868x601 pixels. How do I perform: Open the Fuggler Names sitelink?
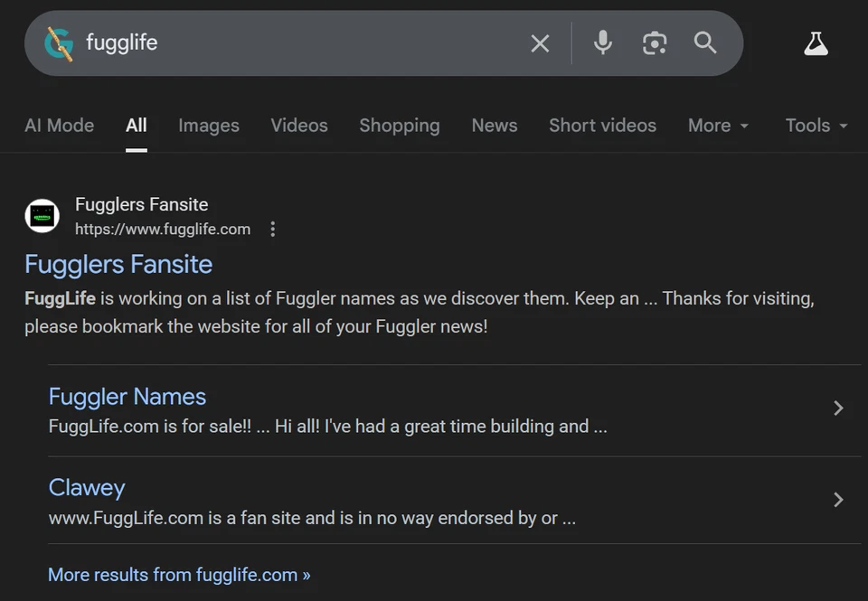coord(127,397)
